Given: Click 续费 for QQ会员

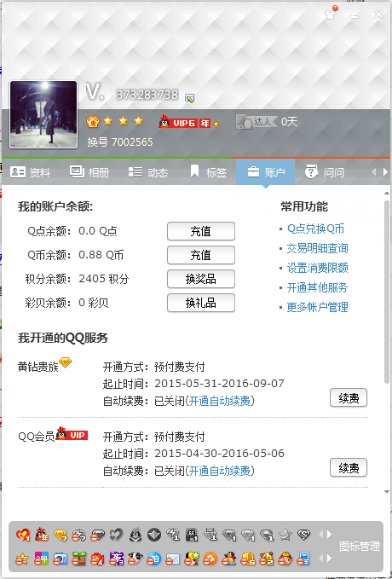Looking at the screenshot, I should click(x=349, y=468).
